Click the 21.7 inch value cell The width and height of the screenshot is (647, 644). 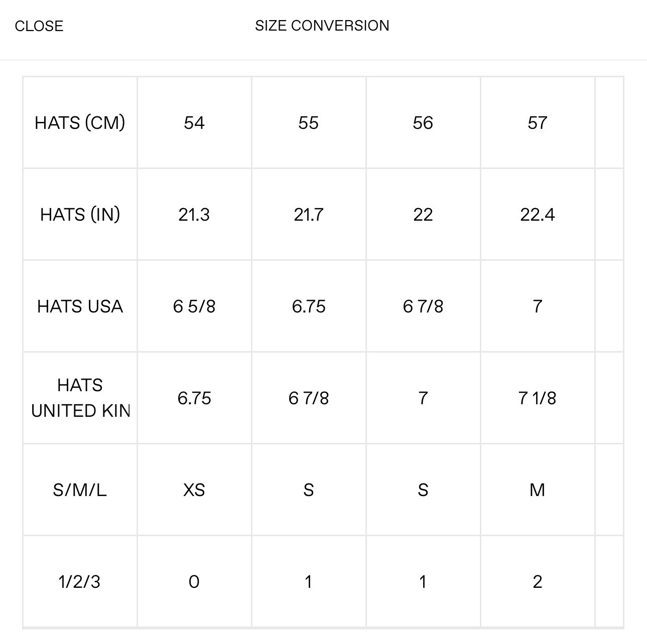(309, 215)
